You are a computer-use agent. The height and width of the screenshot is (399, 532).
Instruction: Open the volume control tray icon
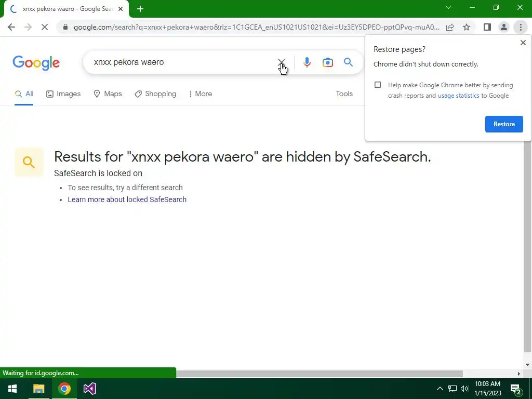(x=464, y=389)
